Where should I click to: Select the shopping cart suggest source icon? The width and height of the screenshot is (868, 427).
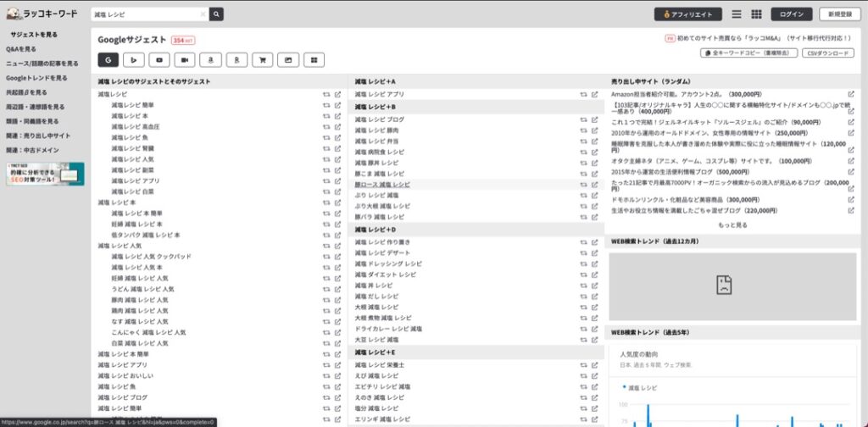tap(263, 60)
